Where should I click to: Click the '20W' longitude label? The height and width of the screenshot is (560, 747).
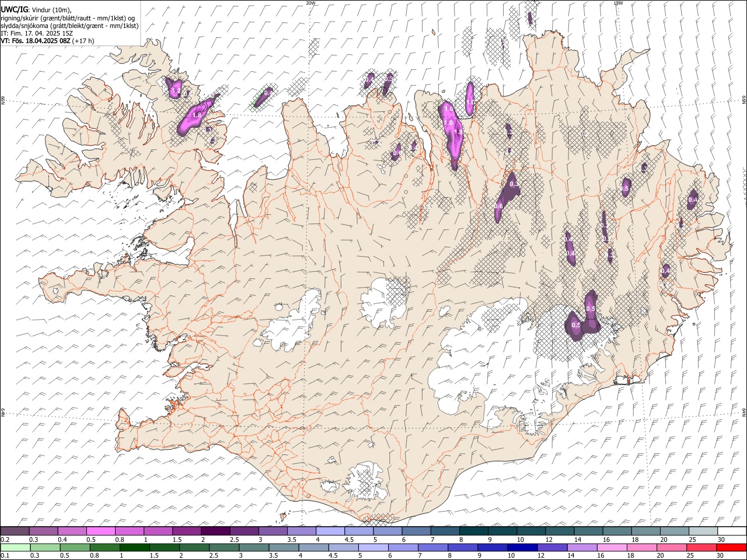[310, 3]
